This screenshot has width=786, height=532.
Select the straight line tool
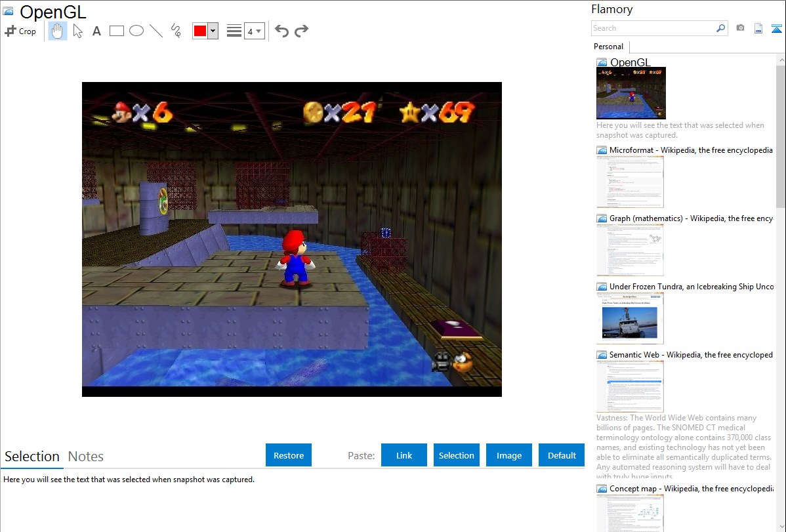point(156,31)
